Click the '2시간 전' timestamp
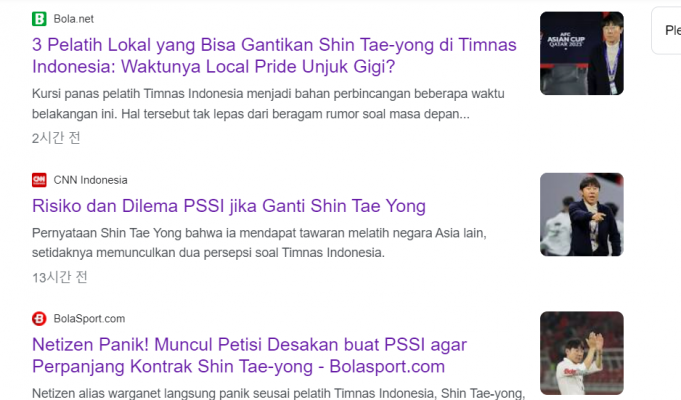 pos(56,138)
